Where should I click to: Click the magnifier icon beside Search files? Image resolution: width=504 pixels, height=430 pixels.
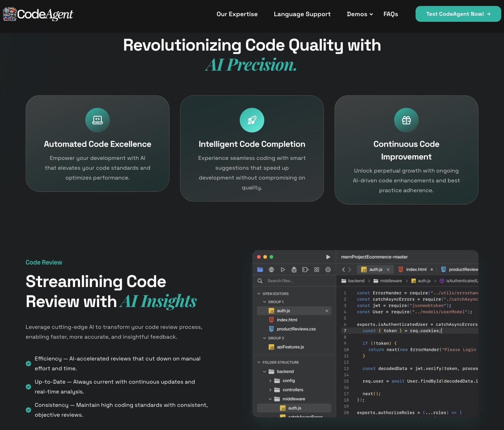tap(260, 281)
